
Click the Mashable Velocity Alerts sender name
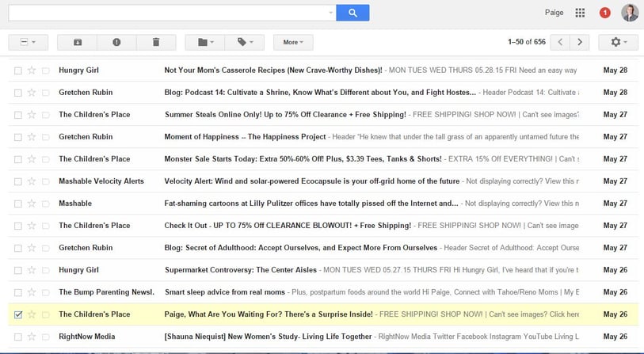click(101, 181)
